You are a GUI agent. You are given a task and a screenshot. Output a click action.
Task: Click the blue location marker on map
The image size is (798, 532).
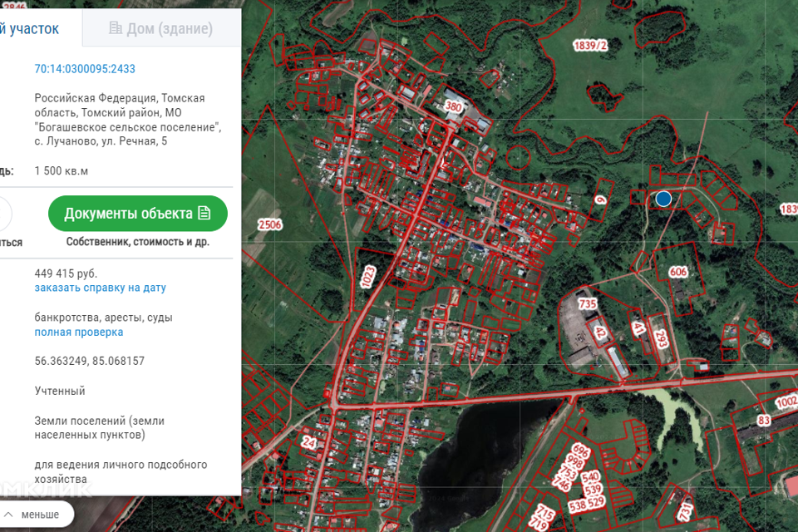pos(663,199)
